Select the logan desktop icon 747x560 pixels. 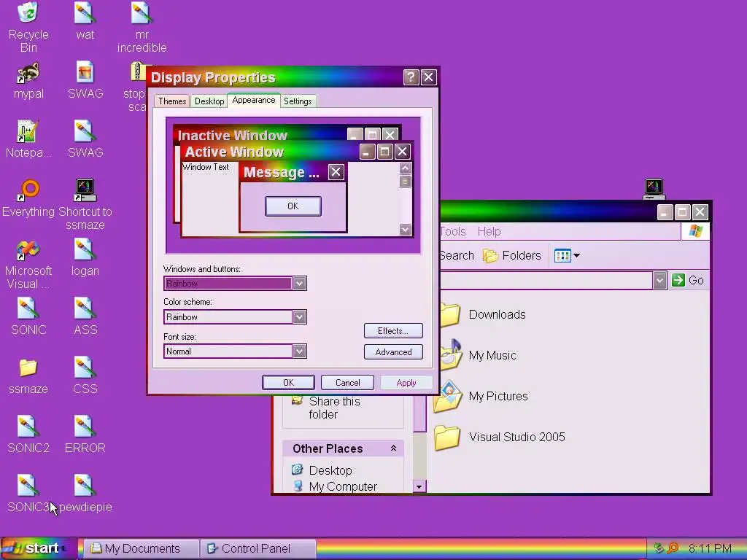coord(85,249)
